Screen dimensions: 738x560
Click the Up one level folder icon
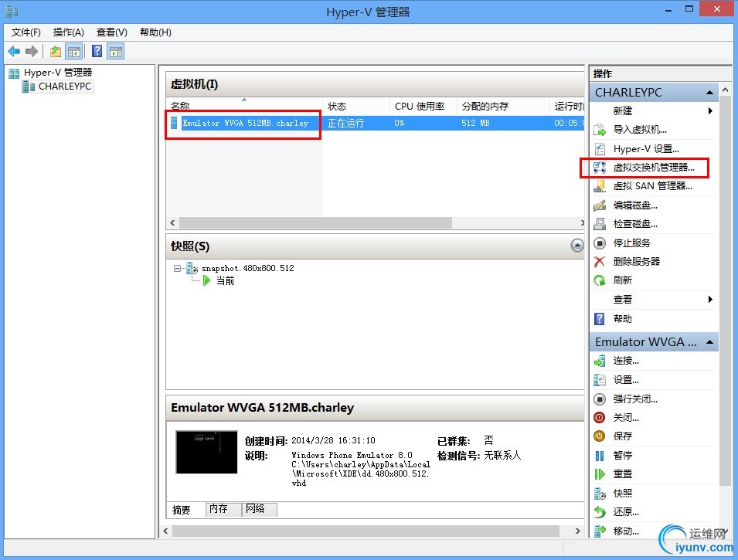[56, 51]
